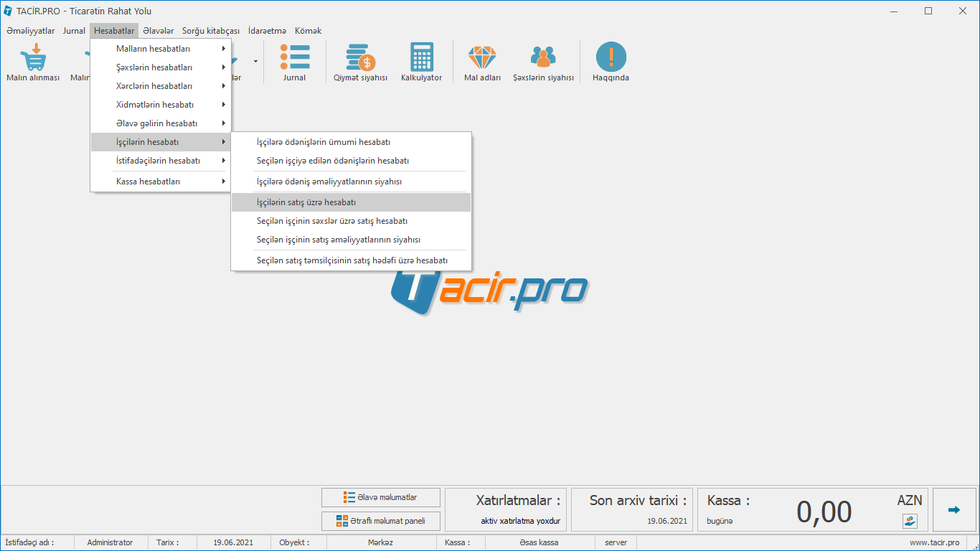Click the blue arrow button beside Kassa
980x551 pixels.
click(953, 510)
